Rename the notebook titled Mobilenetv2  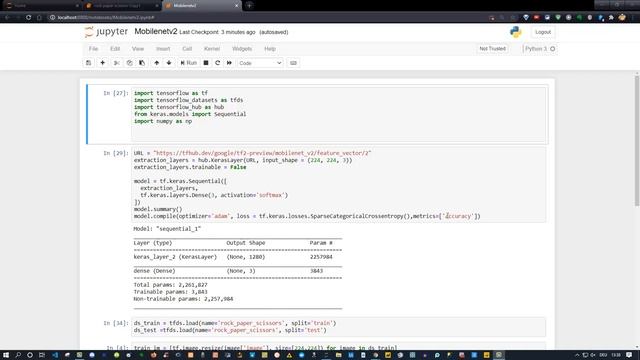click(x=156, y=31)
